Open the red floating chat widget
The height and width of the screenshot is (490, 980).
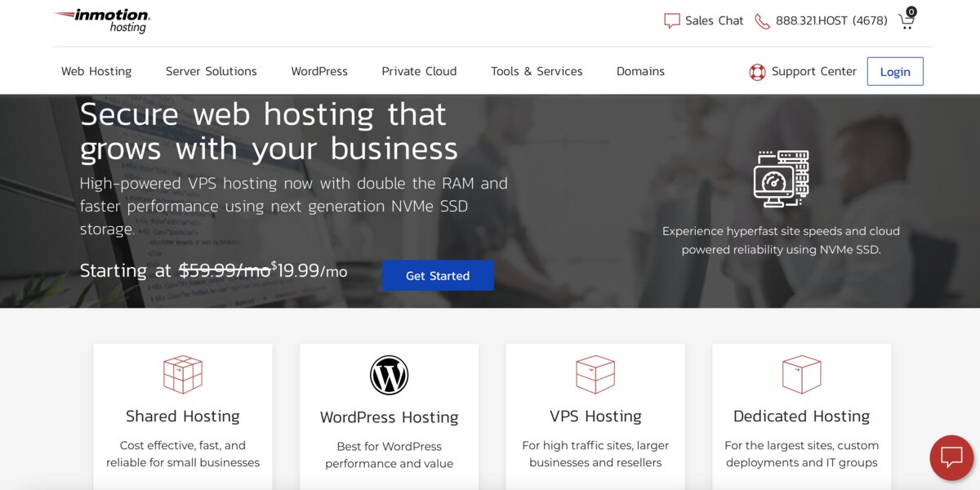[952, 457]
